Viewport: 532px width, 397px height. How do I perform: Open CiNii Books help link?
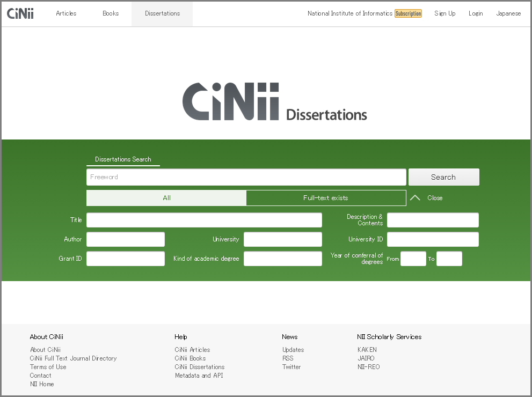click(191, 358)
